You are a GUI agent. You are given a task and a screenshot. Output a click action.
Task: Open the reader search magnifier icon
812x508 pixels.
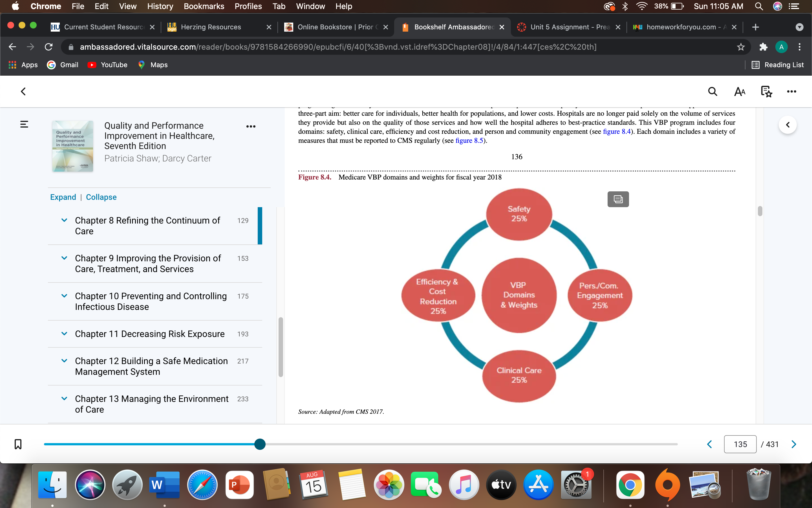[712, 91]
